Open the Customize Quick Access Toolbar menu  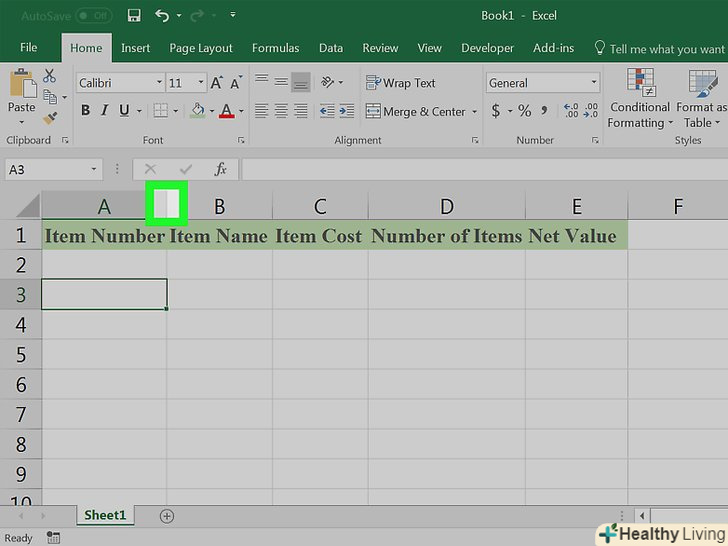(x=233, y=15)
